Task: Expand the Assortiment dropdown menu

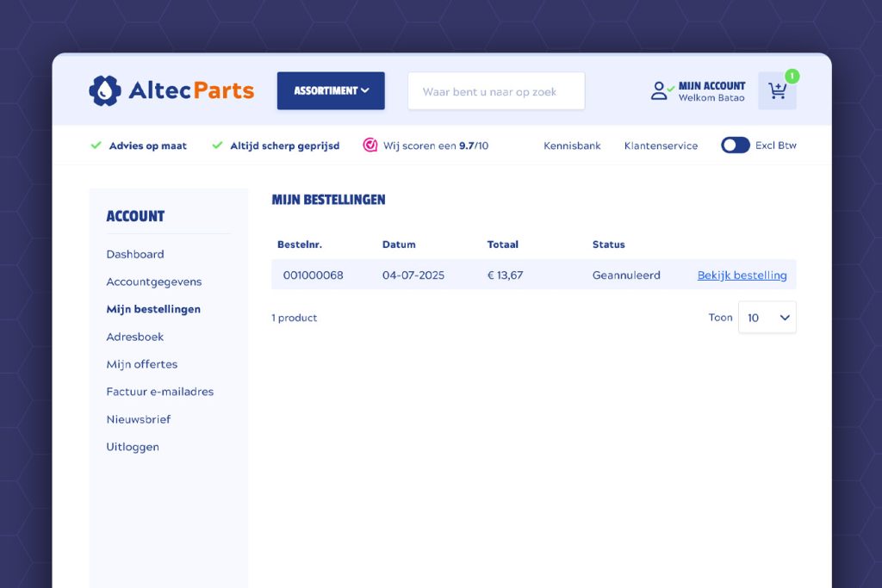Action: tap(331, 90)
